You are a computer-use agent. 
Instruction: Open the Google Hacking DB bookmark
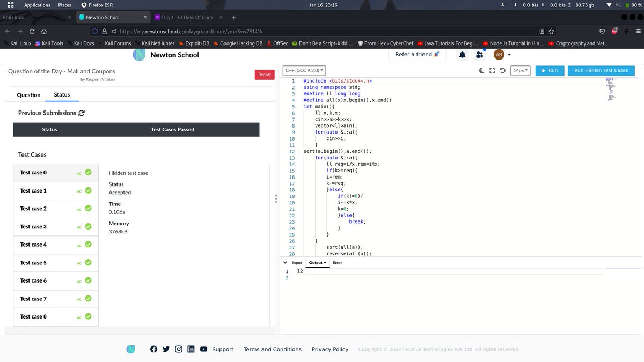(x=238, y=43)
